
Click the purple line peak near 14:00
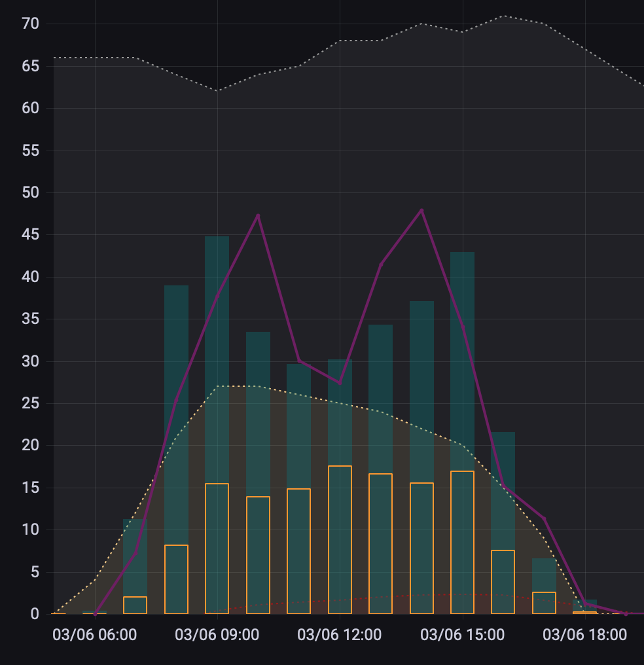tap(421, 210)
